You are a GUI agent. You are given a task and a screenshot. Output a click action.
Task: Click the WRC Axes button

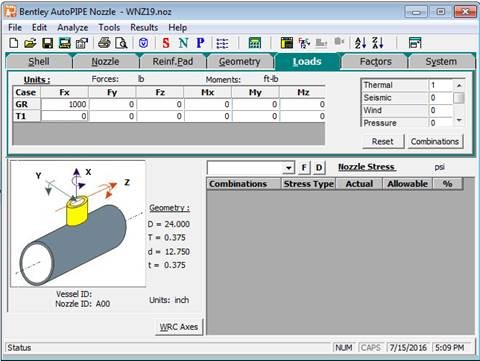[179, 327]
